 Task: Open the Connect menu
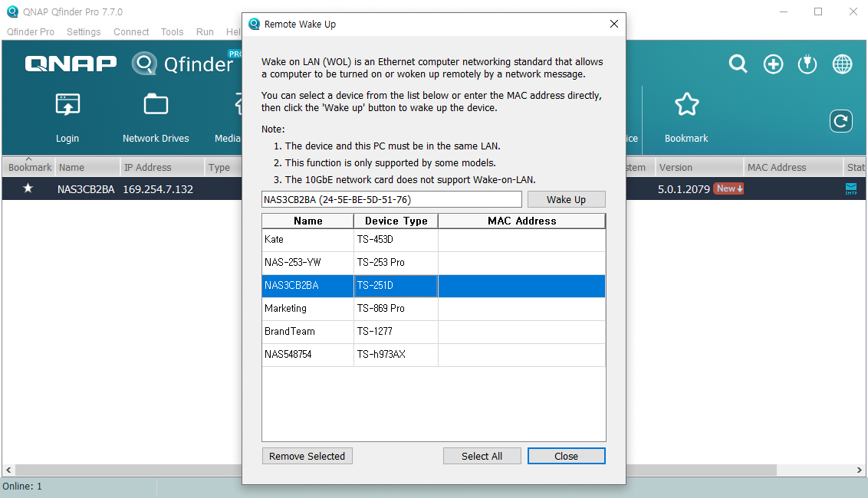click(x=131, y=32)
